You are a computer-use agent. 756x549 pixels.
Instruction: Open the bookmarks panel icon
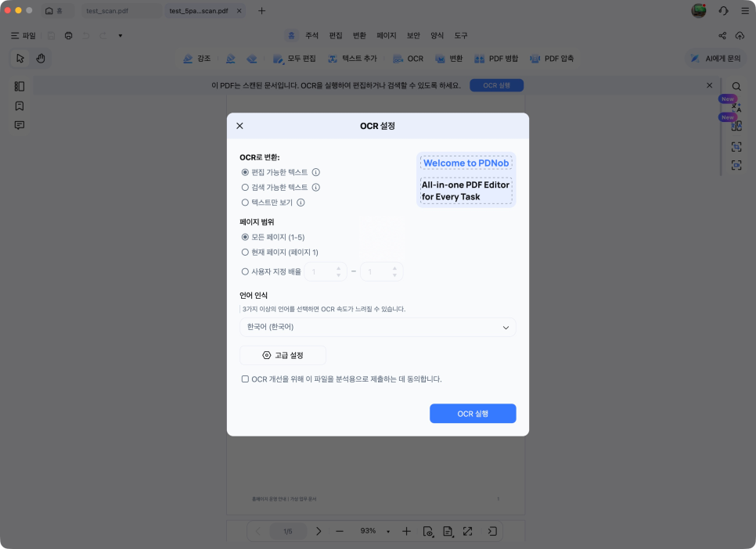20,106
